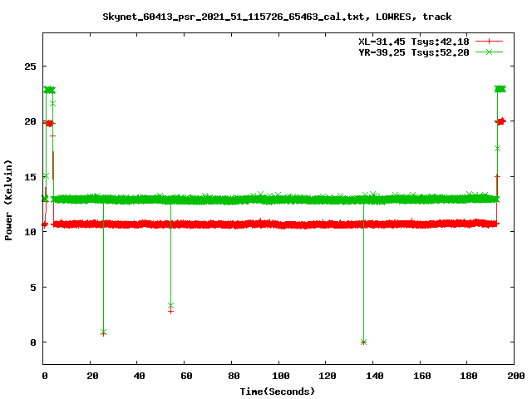The height and width of the screenshot is (399, 532).
Task: Click x-axis tick label 40
Action: (139, 376)
